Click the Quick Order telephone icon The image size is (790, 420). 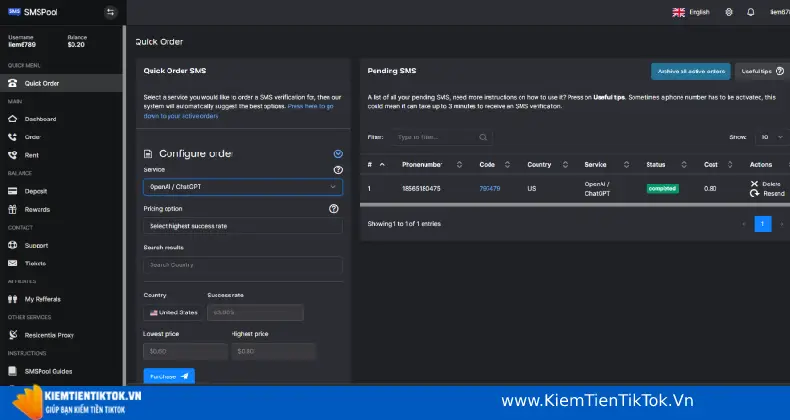(x=13, y=83)
